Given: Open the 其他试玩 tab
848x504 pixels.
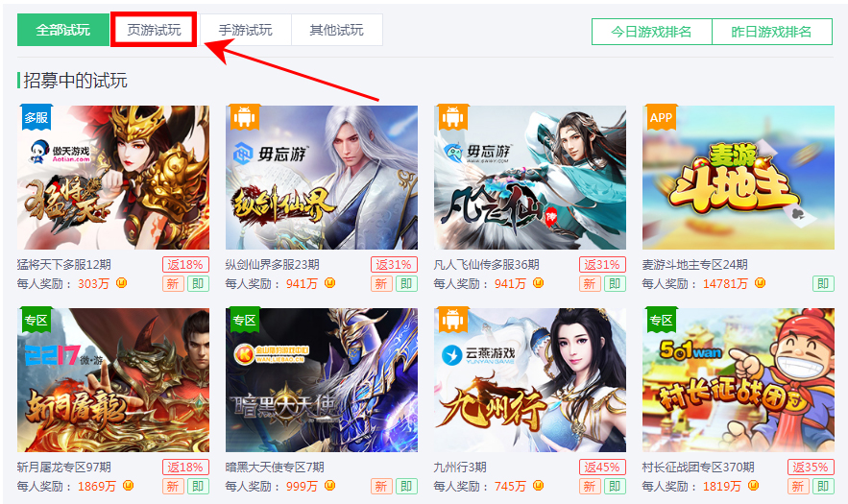Looking at the screenshot, I should [337, 30].
